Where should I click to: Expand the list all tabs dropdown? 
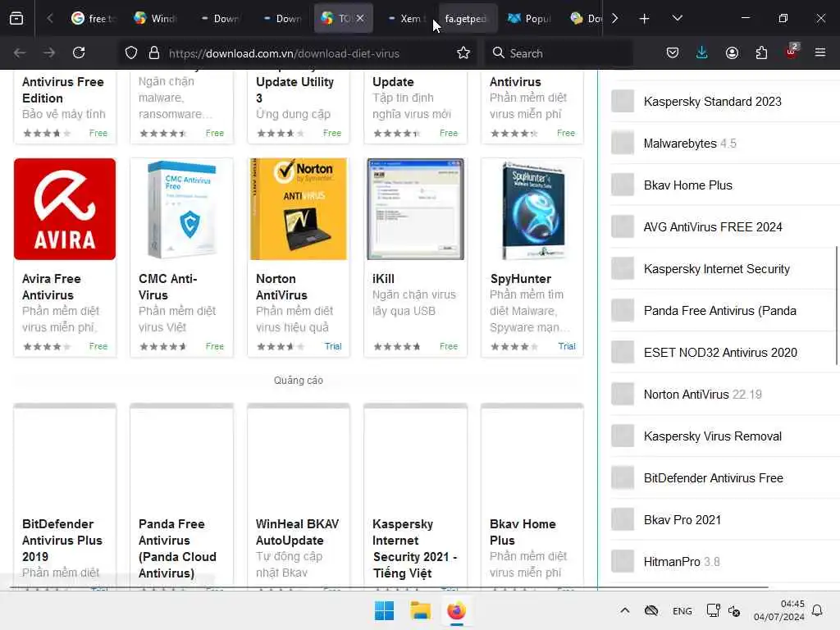coord(677,18)
